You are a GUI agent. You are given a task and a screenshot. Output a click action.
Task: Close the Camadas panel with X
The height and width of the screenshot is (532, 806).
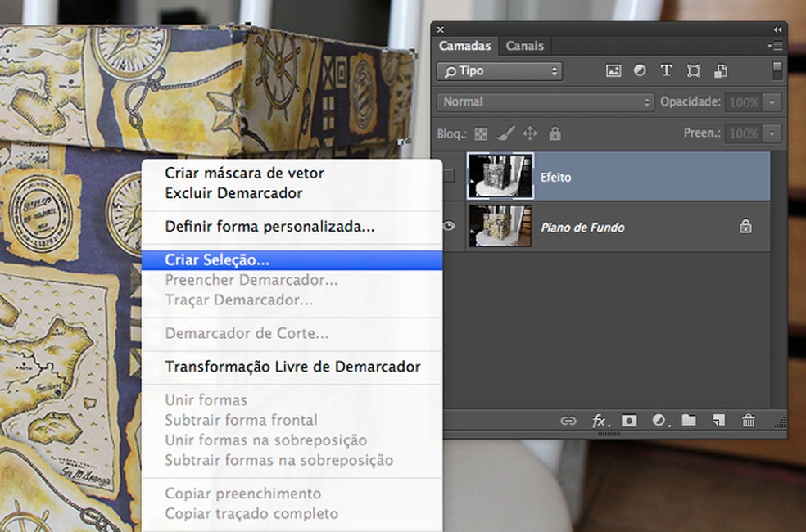click(x=440, y=29)
